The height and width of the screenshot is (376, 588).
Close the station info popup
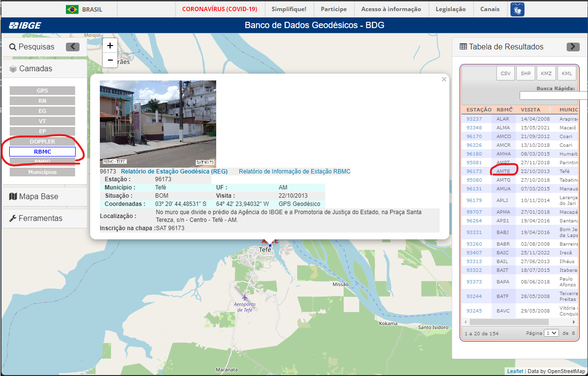coord(444,79)
